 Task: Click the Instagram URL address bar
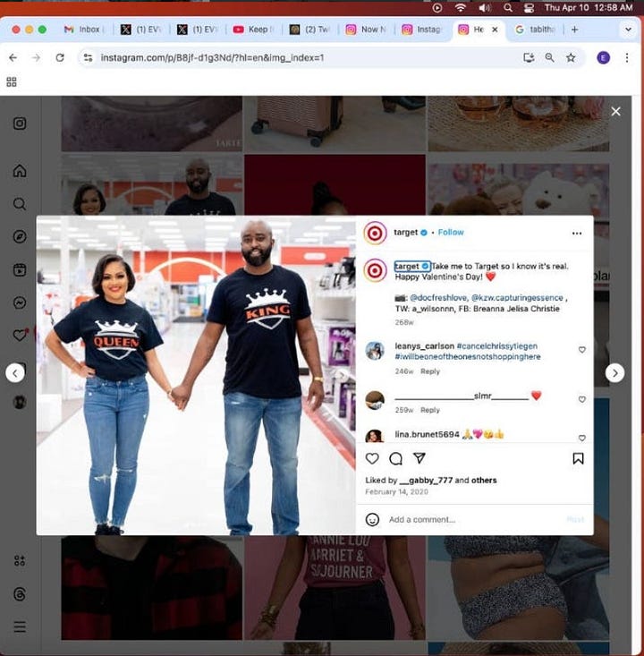tap(213, 58)
